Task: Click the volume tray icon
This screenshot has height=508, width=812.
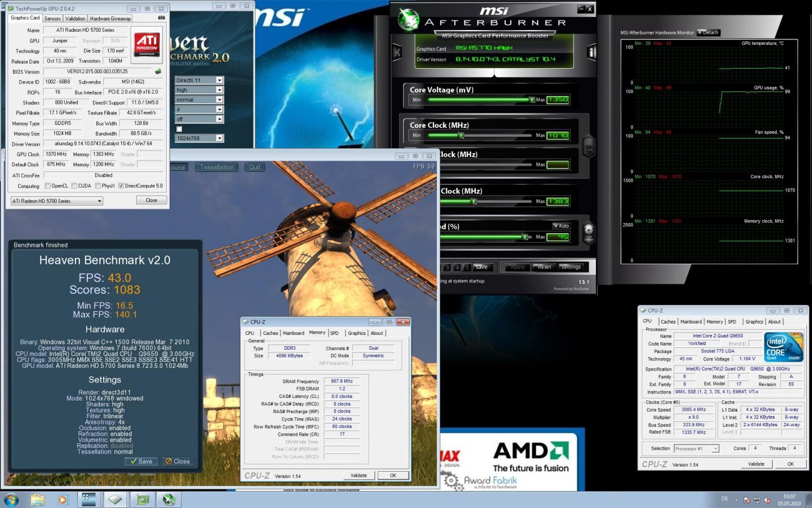Action: coord(767,500)
